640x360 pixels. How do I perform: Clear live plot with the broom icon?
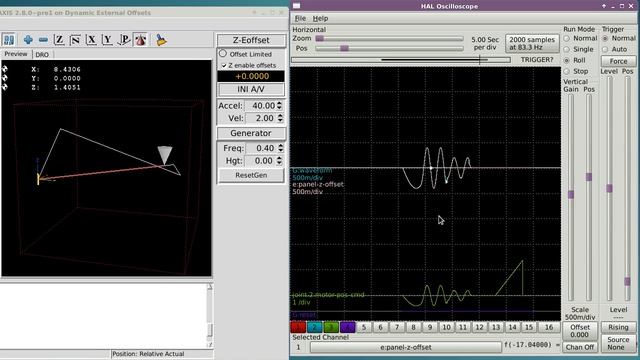[x=161, y=40]
